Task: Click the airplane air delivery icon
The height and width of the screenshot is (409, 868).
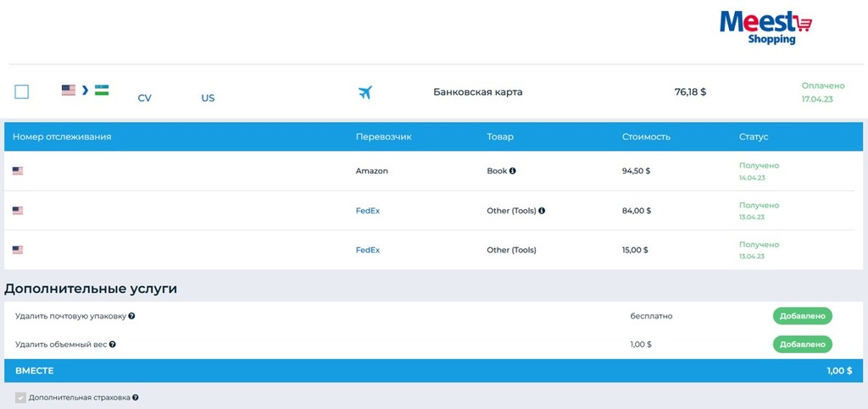Action: click(x=365, y=92)
